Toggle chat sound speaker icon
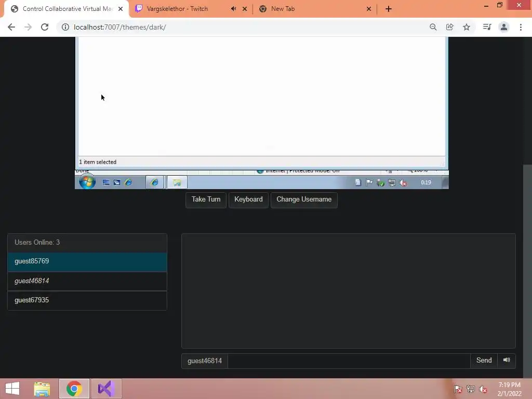This screenshot has width=532, height=399. click(x=507, y=361)
